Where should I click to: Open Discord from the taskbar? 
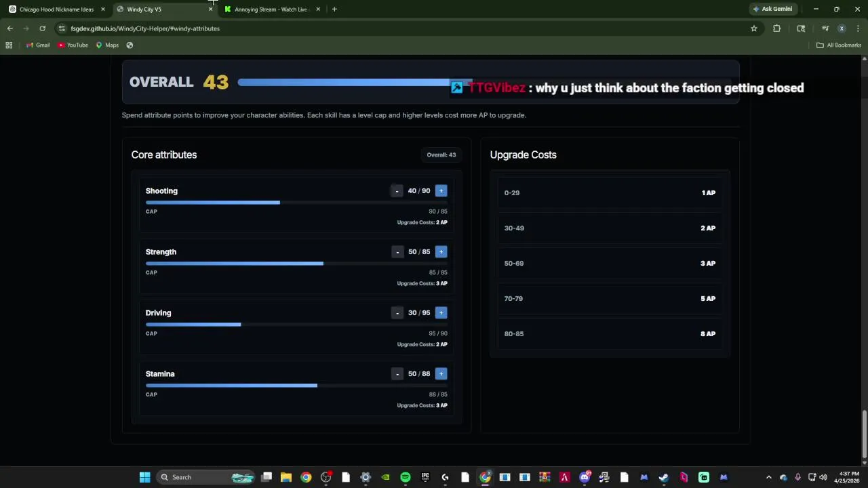coord(585,477)
